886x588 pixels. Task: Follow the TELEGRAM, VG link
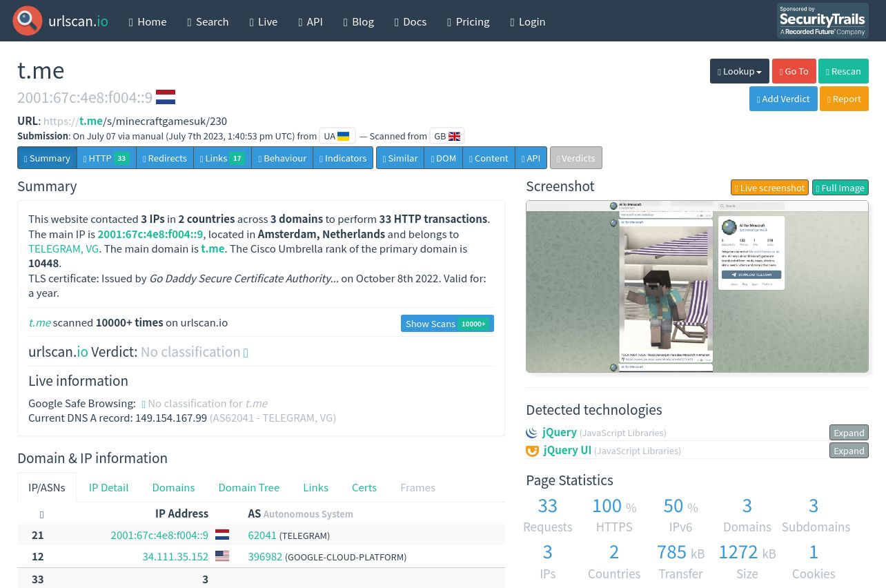click(x=63, y=248)
